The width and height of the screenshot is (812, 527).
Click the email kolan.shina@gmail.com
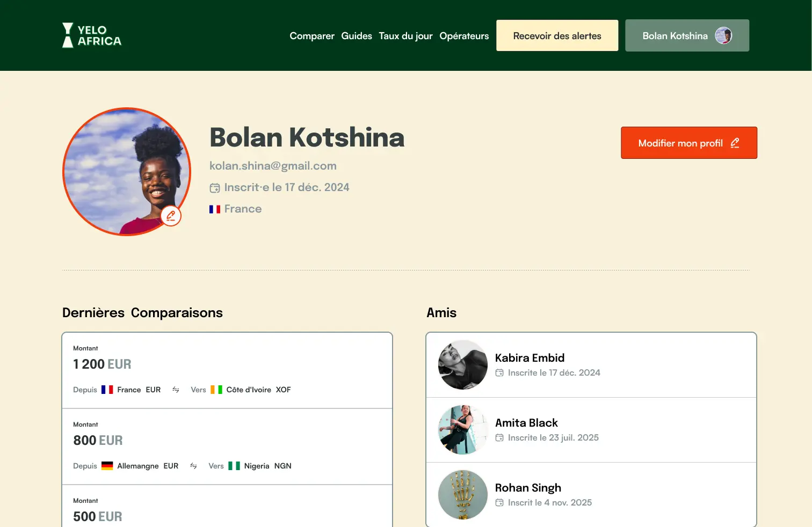(x=273, y=166)
